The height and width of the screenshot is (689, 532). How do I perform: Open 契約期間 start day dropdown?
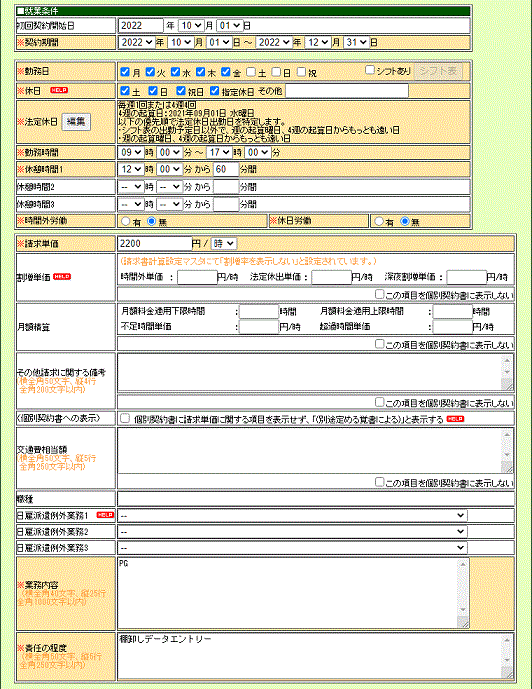(219, 42)
